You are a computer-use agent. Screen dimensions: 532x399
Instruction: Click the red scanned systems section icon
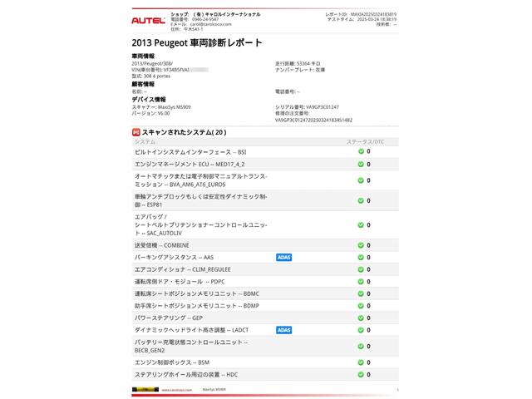(x=135, y=132)
